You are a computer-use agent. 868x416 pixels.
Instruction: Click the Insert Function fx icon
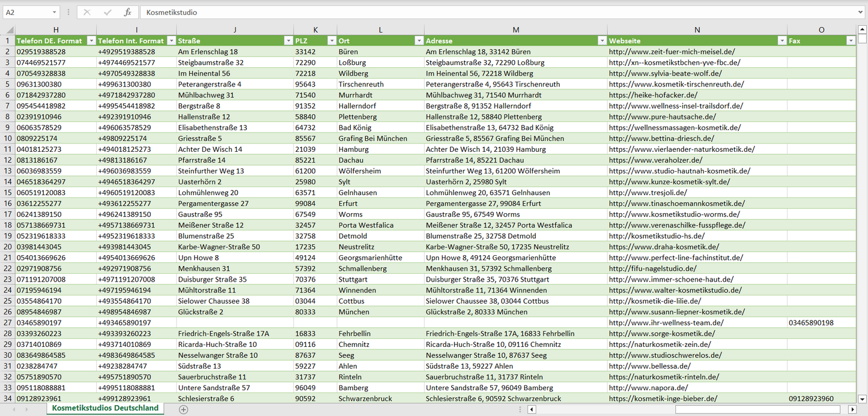127,12
